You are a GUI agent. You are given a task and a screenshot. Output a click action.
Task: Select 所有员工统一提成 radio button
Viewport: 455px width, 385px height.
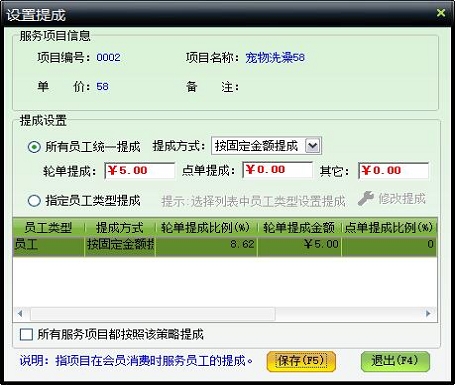click(34, 147)
